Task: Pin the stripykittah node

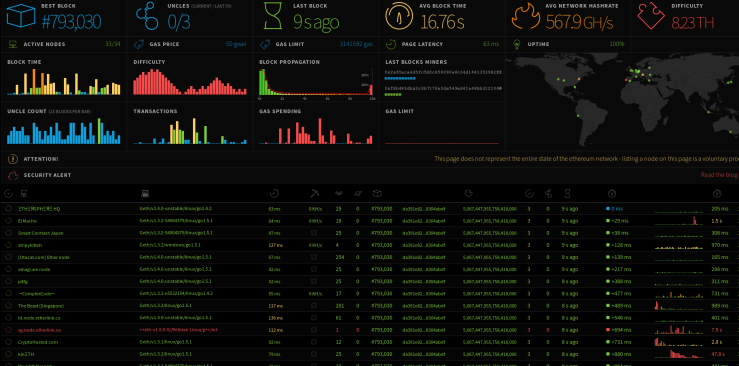Action: tap(8, 245)
